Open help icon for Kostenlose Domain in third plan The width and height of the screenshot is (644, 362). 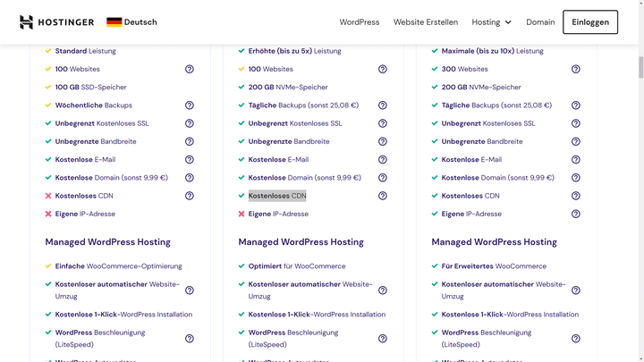pos(576,178)
